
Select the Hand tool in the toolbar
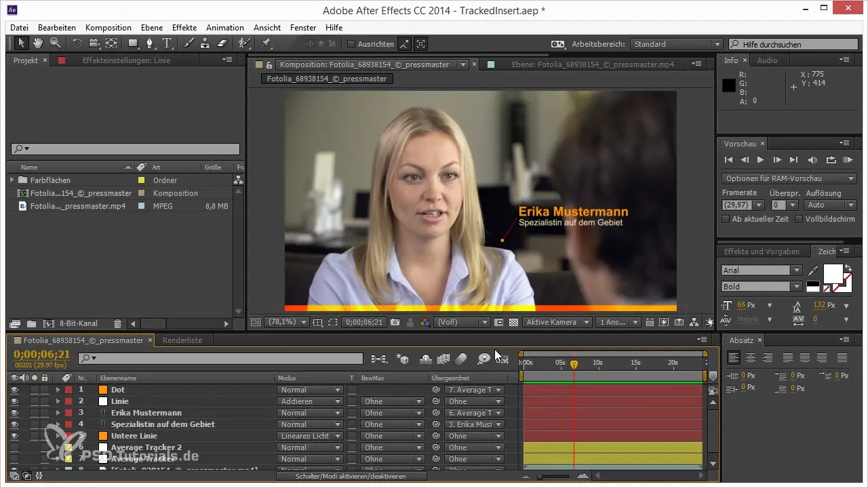(x=38, y=43)
